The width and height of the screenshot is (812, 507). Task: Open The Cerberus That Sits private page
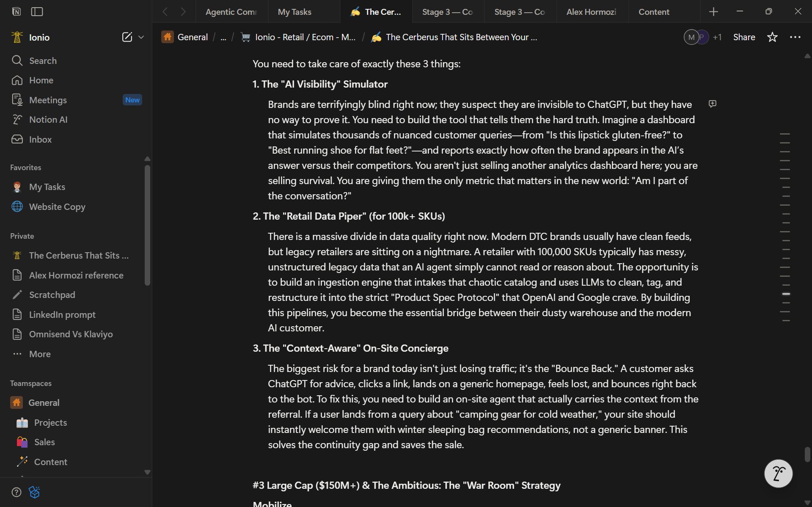[75, 255]
